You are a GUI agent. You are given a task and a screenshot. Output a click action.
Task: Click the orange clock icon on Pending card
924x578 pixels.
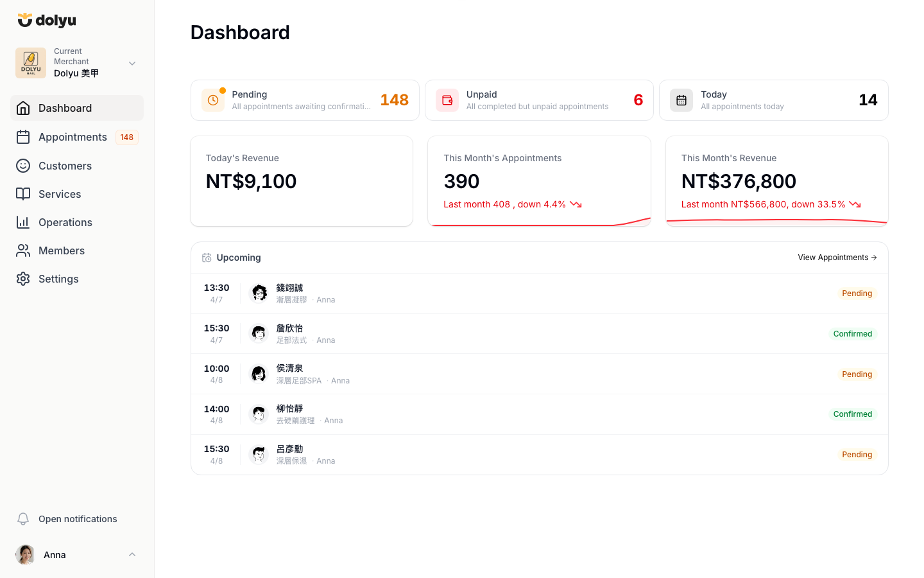[x=213, y=100]
